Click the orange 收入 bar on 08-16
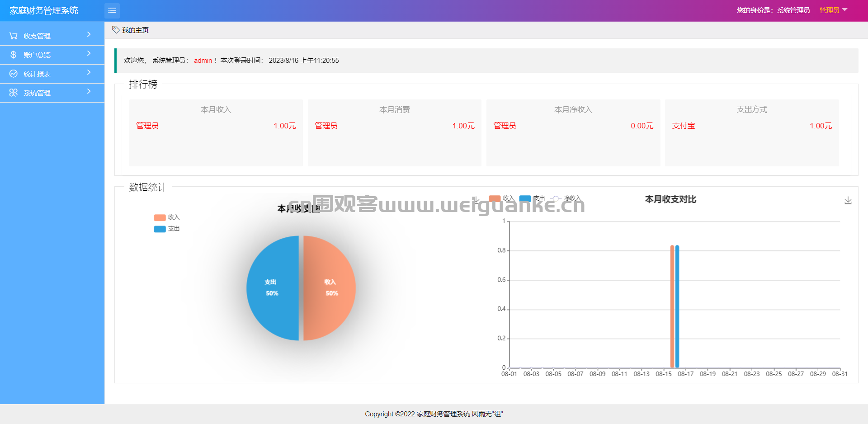 pyautogui.click(x=672, y=306)
